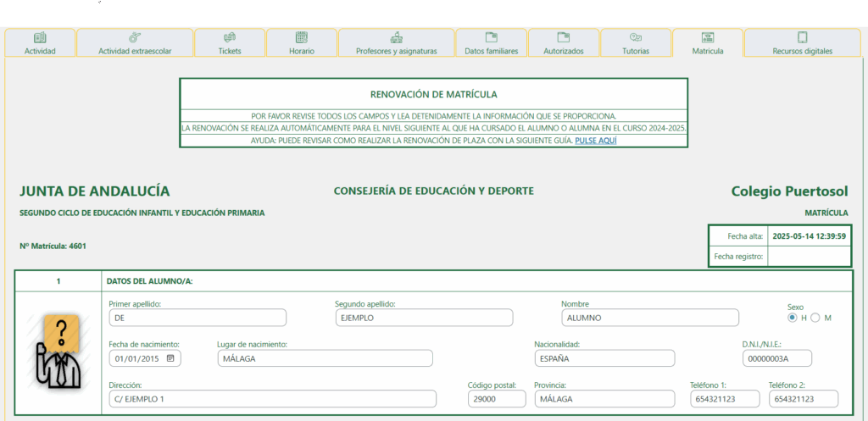868x421 pixels.
Task: Click the Horario calendar icon
Action: (301, 37)
